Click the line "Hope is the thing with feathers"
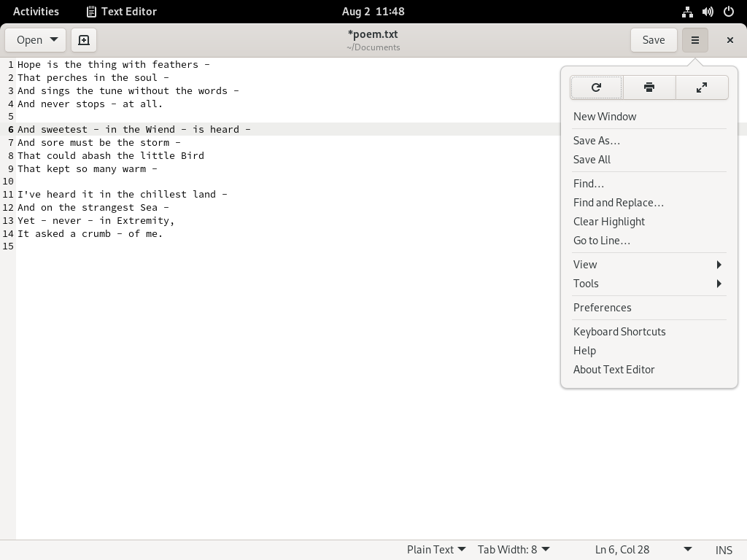The image size is (747, 560). 113,64
